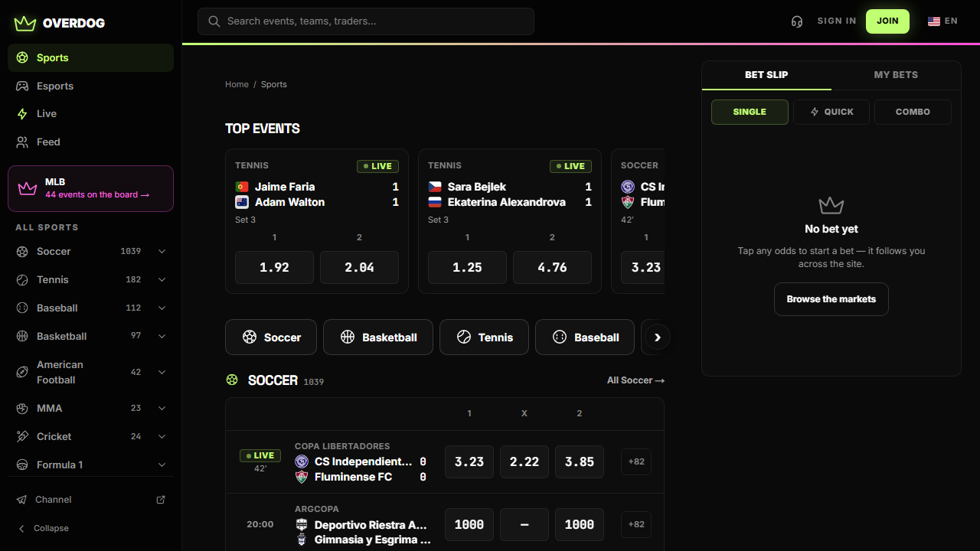
Task: Click Sign In
Action: click(x=837, y=21)
